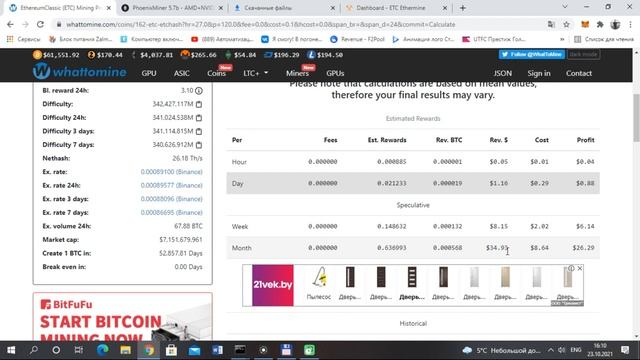The image size is (640, 360).
Task: Show hidden system tray icons
Action: point(551,350)
